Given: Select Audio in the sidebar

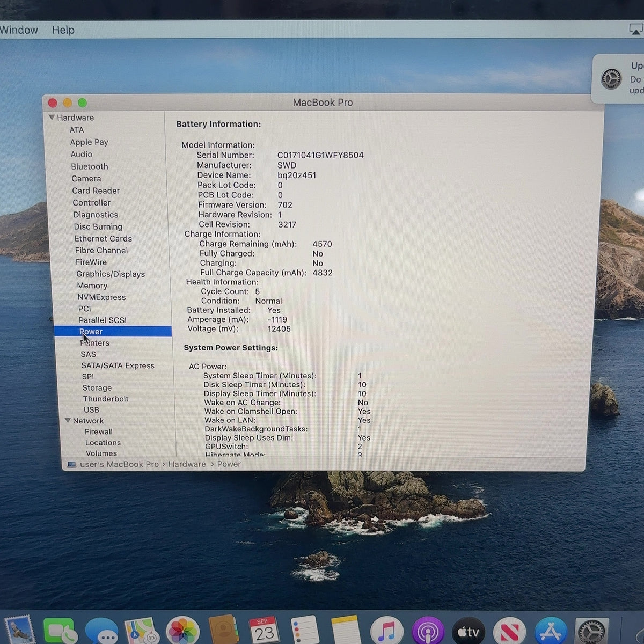Looking at the screenshot, I should point(82,154).
